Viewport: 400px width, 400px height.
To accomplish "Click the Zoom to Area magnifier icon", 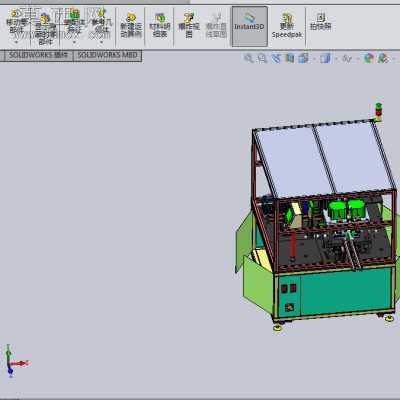I will click(x=263, y=58).
